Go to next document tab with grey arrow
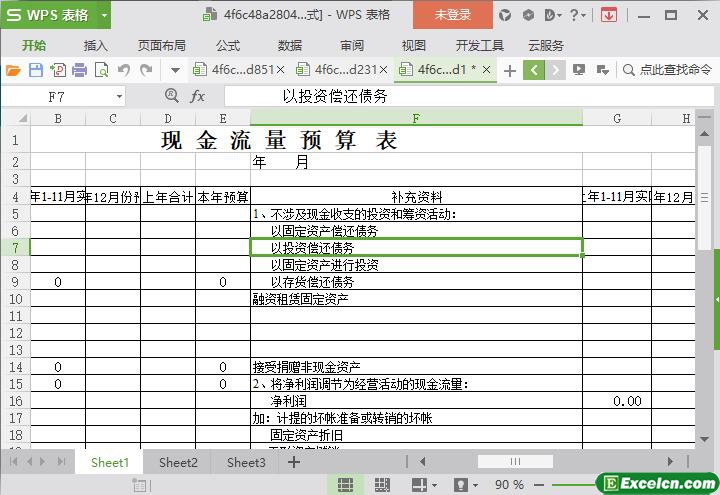Screen dimensions: 720x495 (x=555, y=70)
